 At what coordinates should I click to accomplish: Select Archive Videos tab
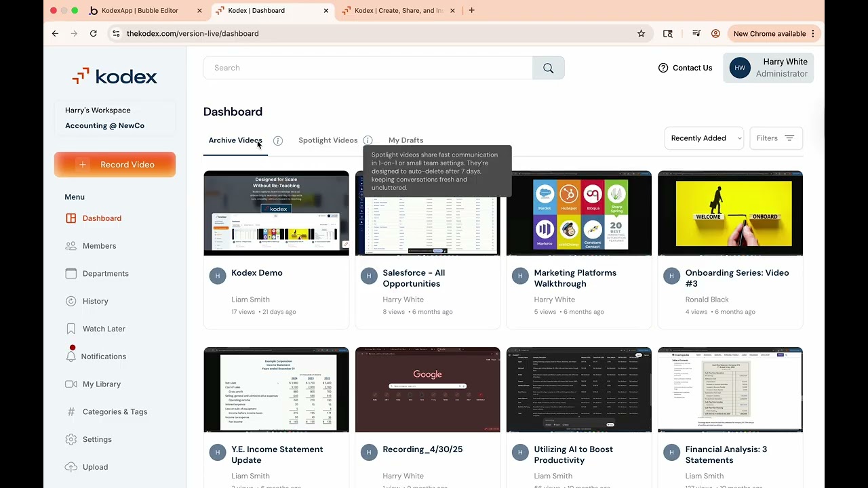(235, 140)
